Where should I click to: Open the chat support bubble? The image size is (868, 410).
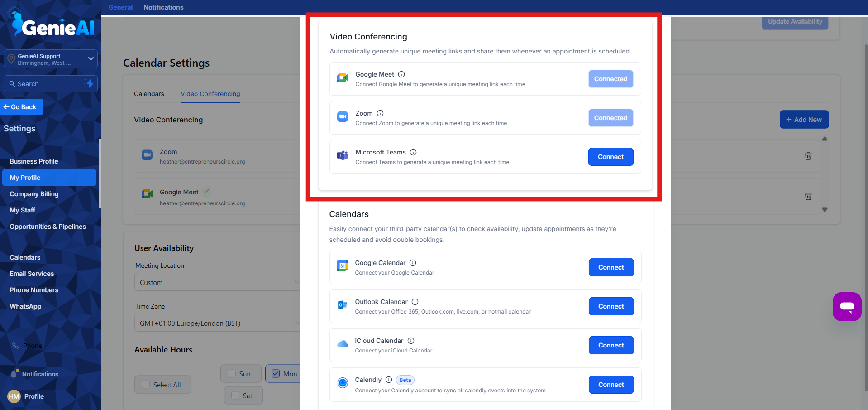(847, 307)
